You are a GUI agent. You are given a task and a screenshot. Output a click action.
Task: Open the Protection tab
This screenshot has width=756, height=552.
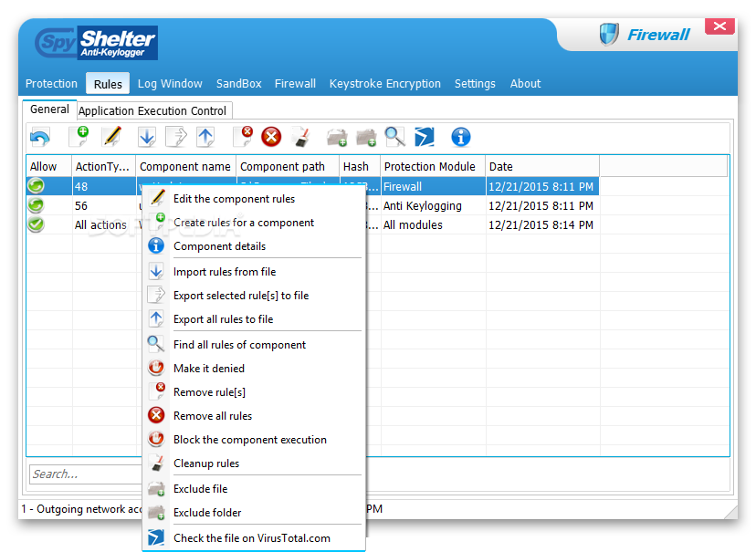coord(51,83)
